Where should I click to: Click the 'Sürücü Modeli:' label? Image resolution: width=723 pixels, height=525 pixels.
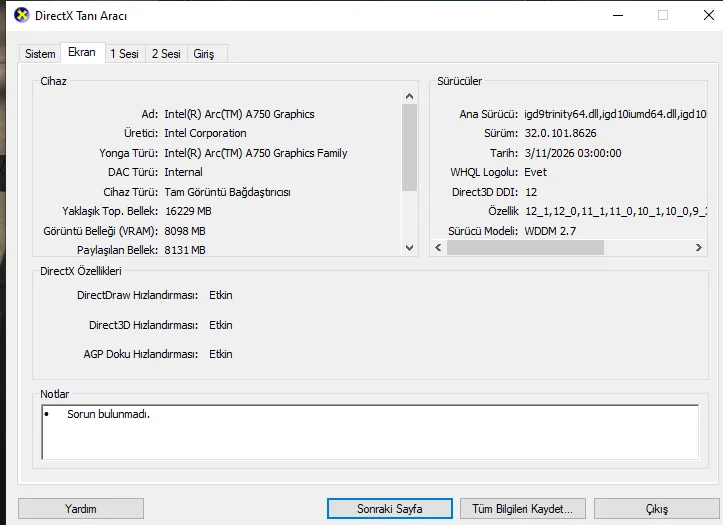(x=483, y=231)
